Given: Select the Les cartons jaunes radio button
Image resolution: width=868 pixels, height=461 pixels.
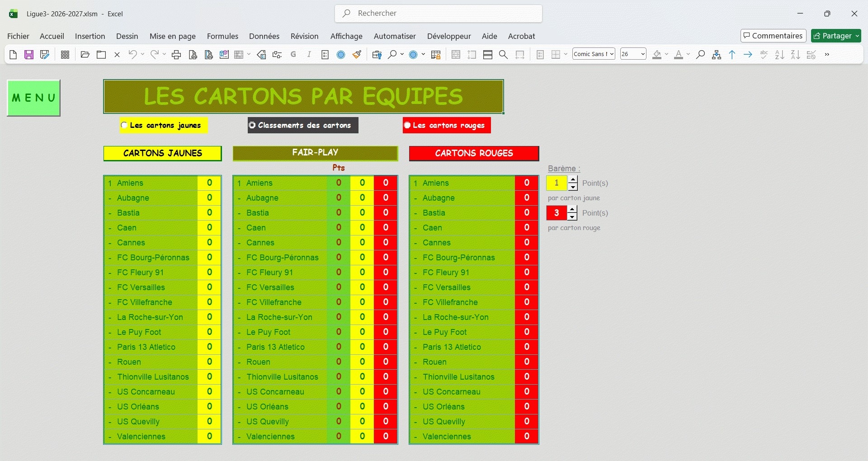Looking at the screenshot, I should [x=124, y=125].
